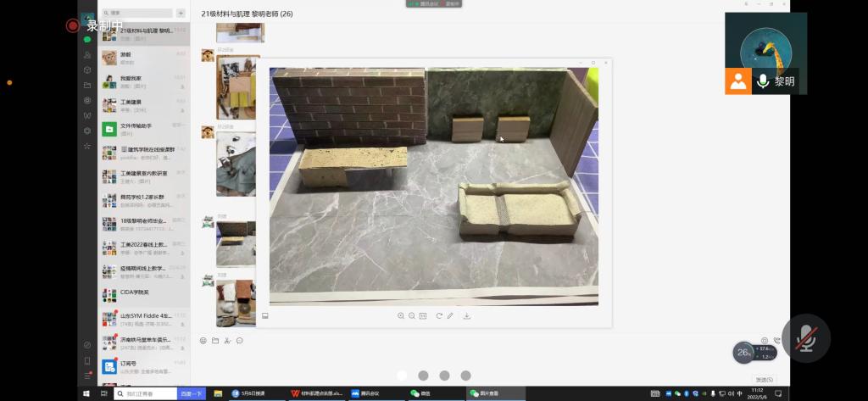Open the emoji picker in chat

pos(203,341)
